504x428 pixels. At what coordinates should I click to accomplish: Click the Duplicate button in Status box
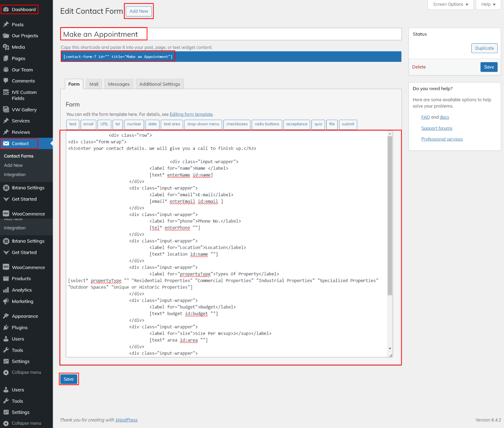tap(484, 48)
